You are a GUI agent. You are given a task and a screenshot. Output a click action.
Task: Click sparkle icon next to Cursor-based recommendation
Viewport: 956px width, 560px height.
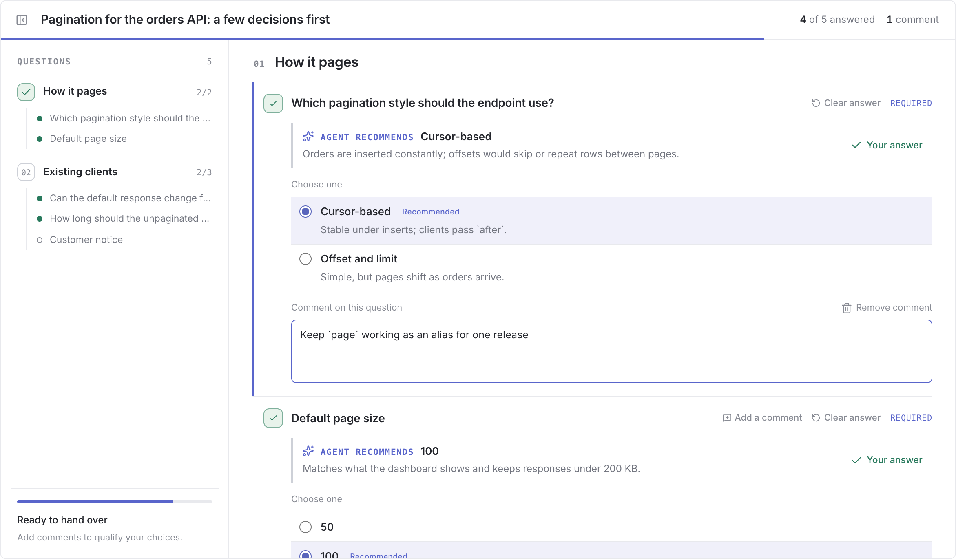point(308,137)
